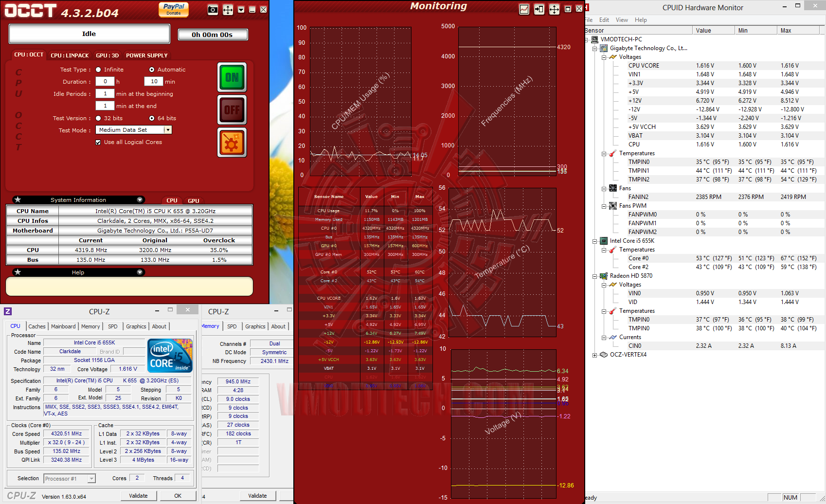This screenshot has height=504, width=826.
Task: Open the Edit menu in Hardware Monitor
Action: [604, 20]
